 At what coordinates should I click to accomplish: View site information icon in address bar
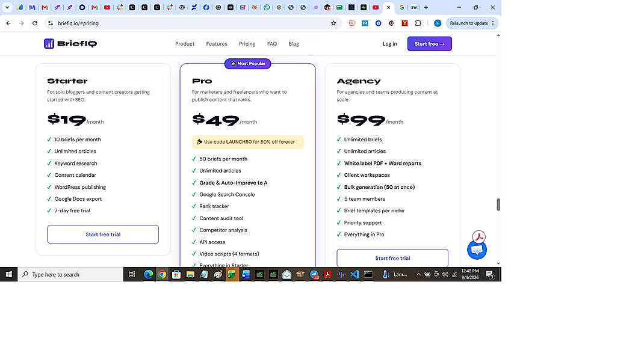tap(51, 23)
